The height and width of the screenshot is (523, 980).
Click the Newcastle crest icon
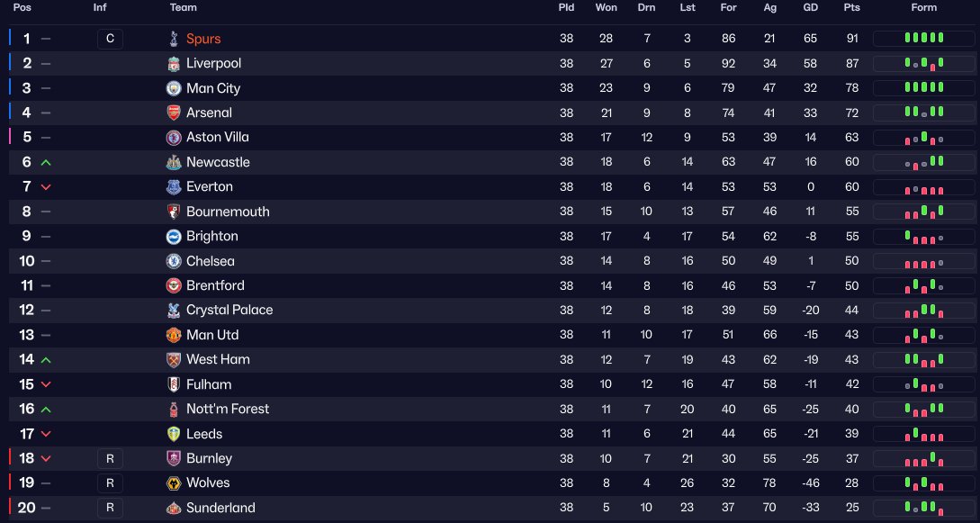click(174, 162)
